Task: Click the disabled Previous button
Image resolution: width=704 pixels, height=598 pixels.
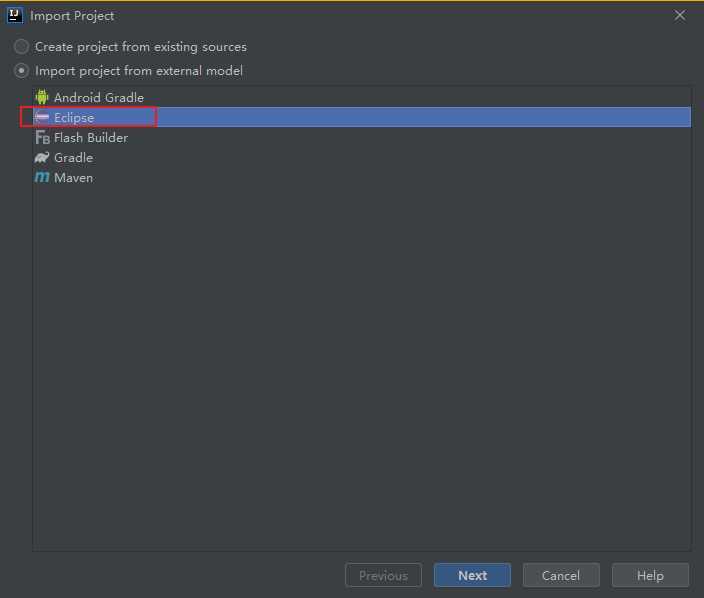Action: pyautogui.click(x=383, y=575)
